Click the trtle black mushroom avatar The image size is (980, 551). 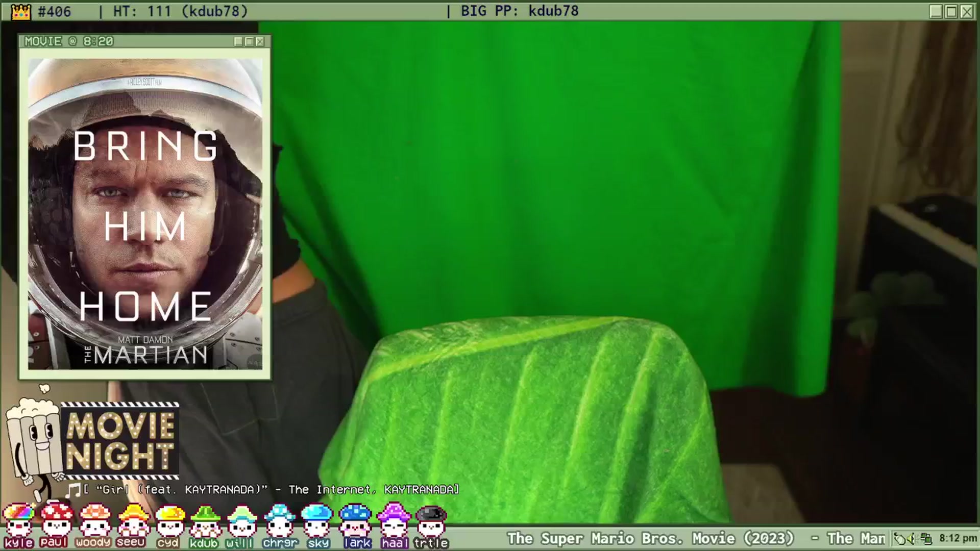431,520
